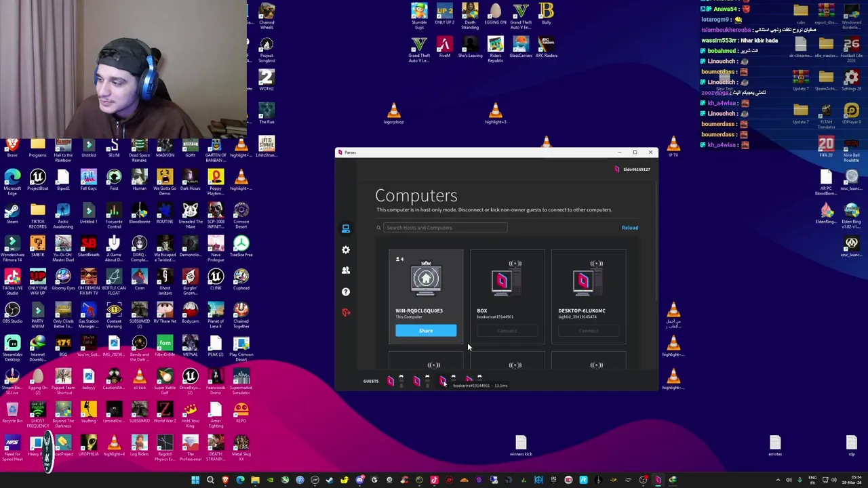Launch Yu-Gi-Oh! Master Duel shortcut
The width and height of the screenshot is (868, 488).
63,247
